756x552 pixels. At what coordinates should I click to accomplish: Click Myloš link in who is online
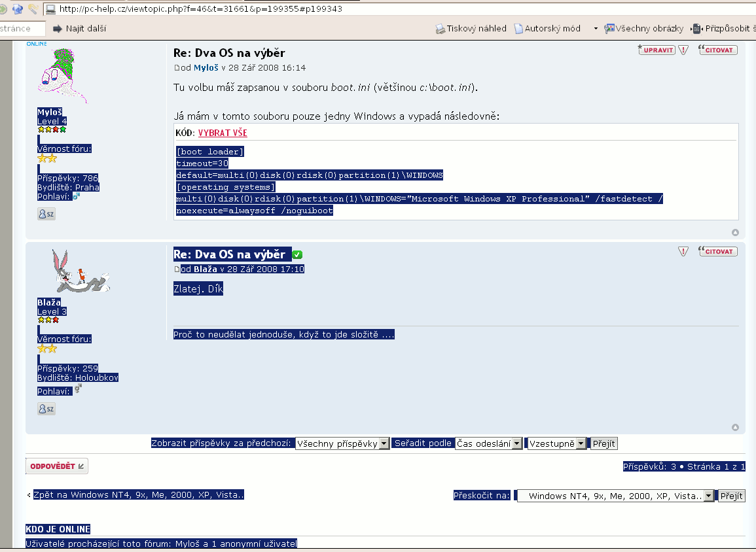click(x=187, y=543)
